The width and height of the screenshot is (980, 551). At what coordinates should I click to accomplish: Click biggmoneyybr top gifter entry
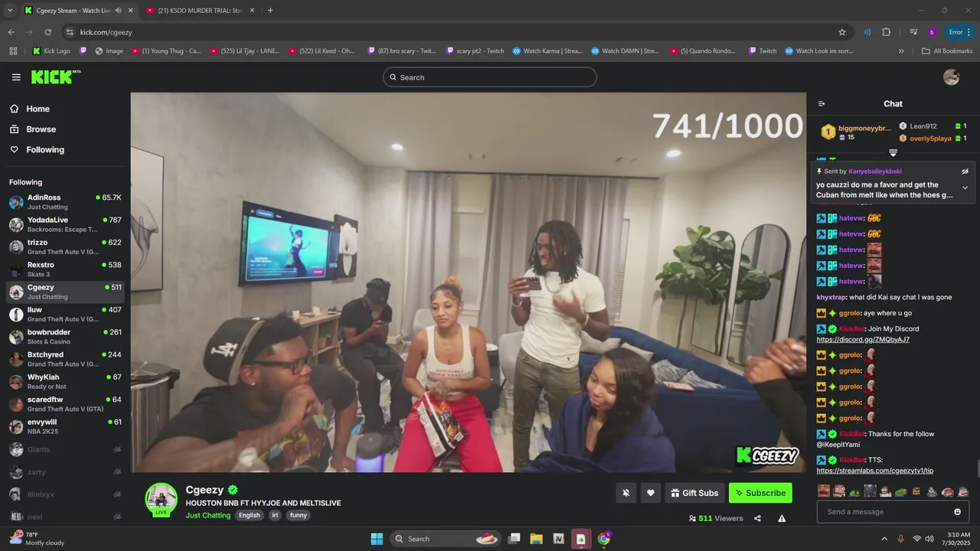click(857, 132)
